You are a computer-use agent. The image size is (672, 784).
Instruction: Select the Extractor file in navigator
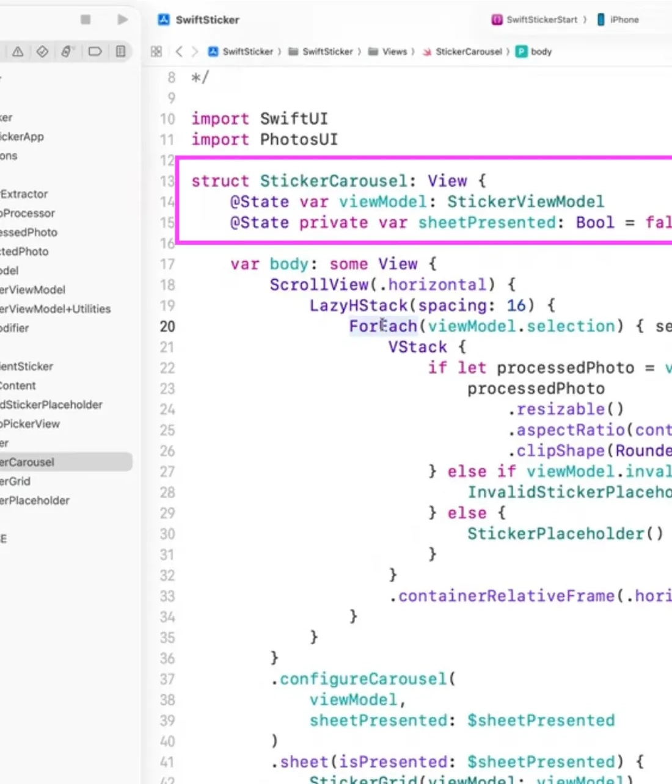pos(24,194)
